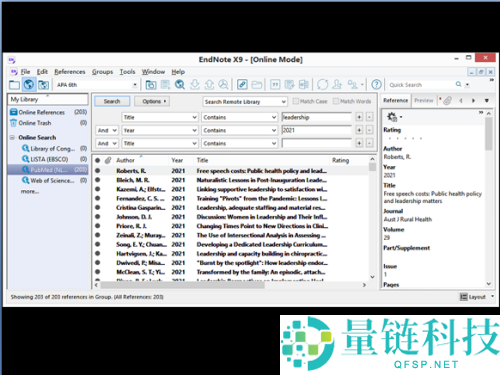Select Local Library Mode folder icon

coord(14,85)
